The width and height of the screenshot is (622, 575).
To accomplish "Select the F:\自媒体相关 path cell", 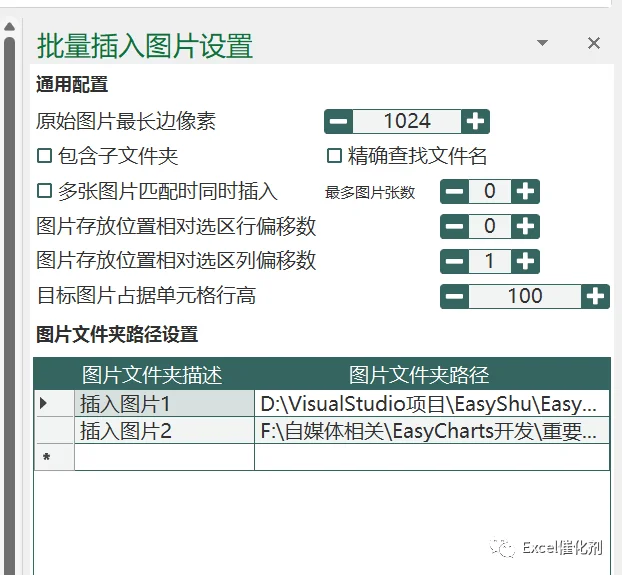I will click(432, 430).
